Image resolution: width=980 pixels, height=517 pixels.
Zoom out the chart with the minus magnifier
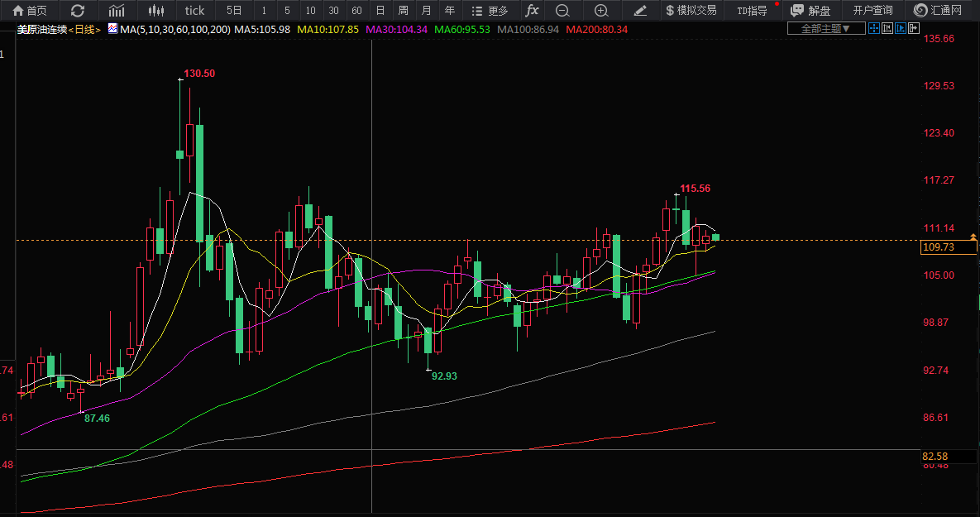(562, 11)
